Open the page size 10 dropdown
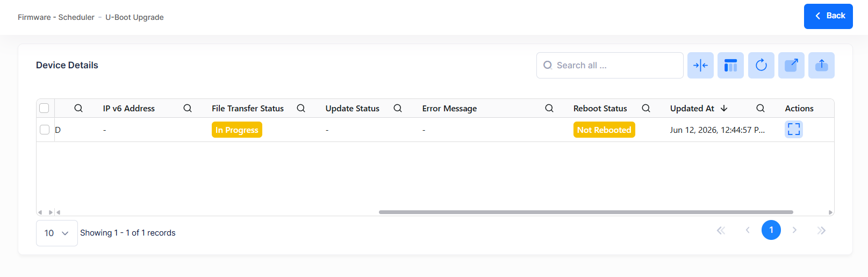 57,233
